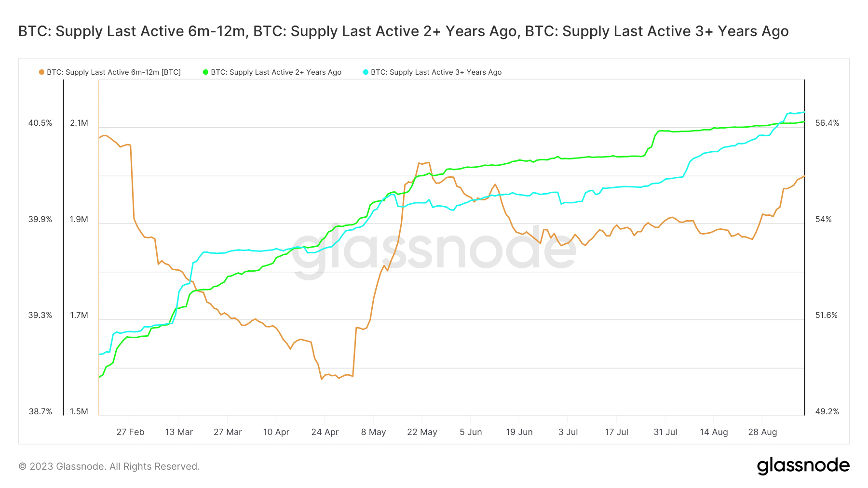Click the 1.5M axis value
868x488 pixels.
[x=79, y=412]
